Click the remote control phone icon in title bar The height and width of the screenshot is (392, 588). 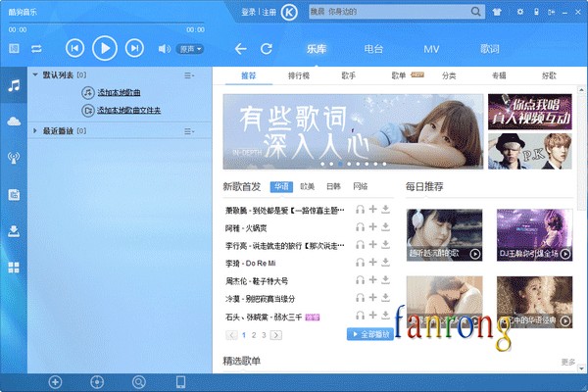[536, 12]
